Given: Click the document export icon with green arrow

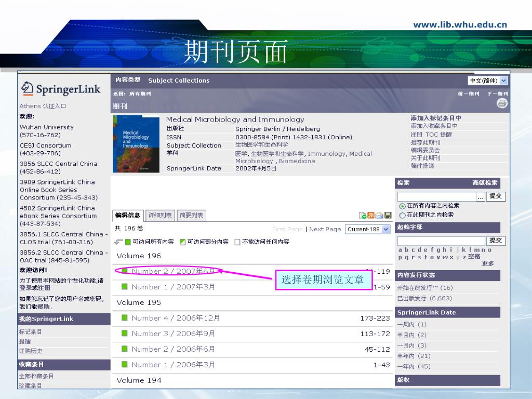Looking at the screenshot, I should (x=362, y=215).
